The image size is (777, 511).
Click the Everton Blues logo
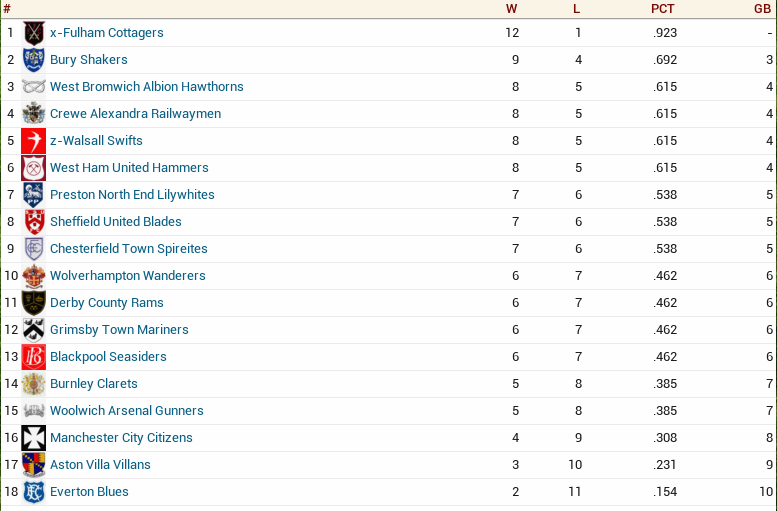34,492
